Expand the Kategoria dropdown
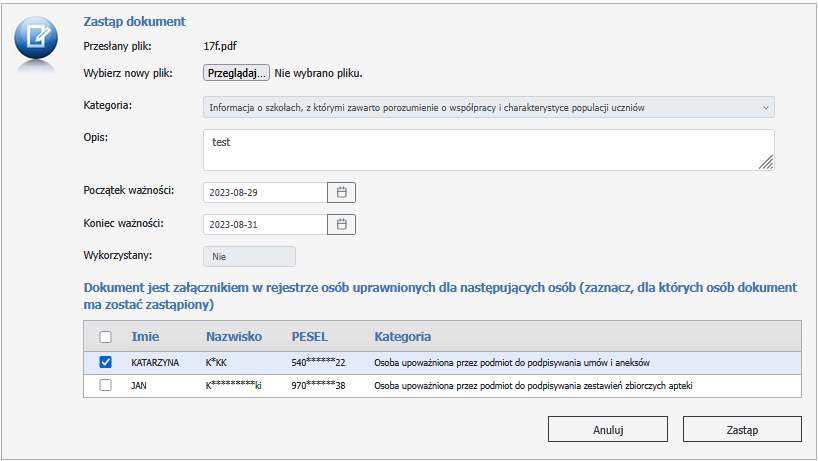The image size is (819, 461). [488, 107]
